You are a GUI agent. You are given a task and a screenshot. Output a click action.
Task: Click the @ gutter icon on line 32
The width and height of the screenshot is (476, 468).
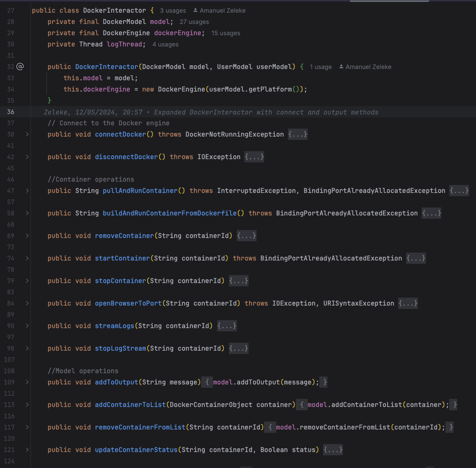tap(20, 67)
